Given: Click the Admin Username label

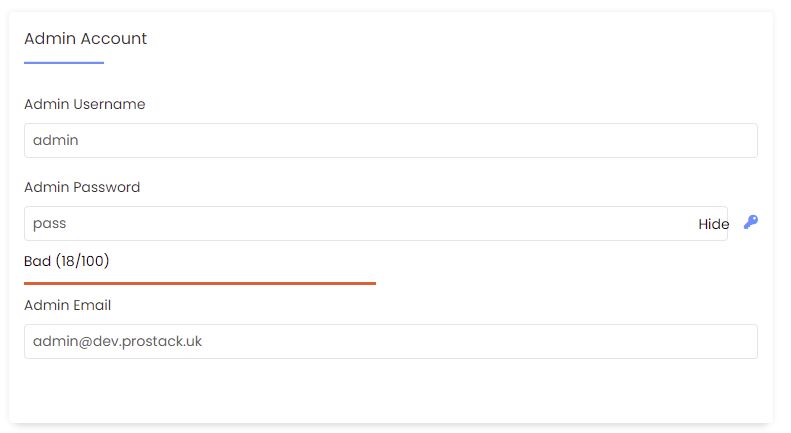Looking at the screenshot, I should point(85,104).
